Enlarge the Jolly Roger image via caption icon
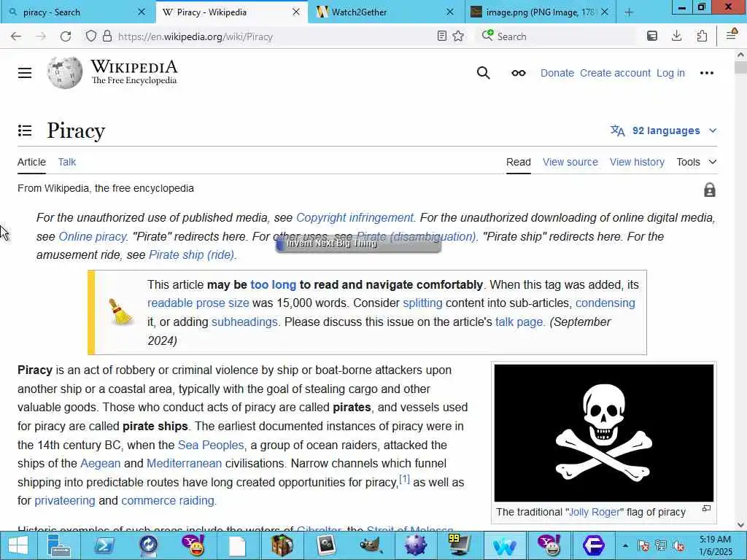This screenshot has height=560, width=747. [x=706, y=508]
